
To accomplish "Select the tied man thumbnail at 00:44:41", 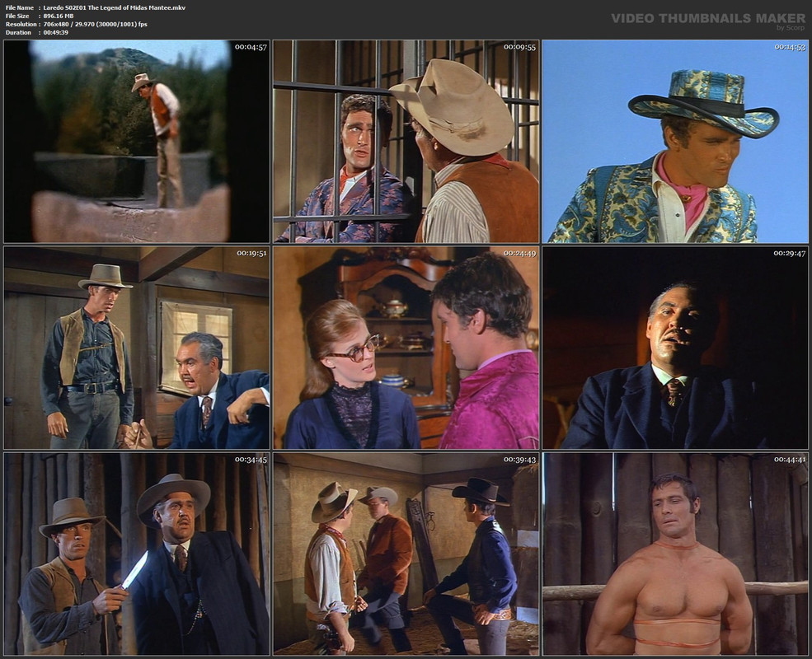I will (x=675, y=554).
